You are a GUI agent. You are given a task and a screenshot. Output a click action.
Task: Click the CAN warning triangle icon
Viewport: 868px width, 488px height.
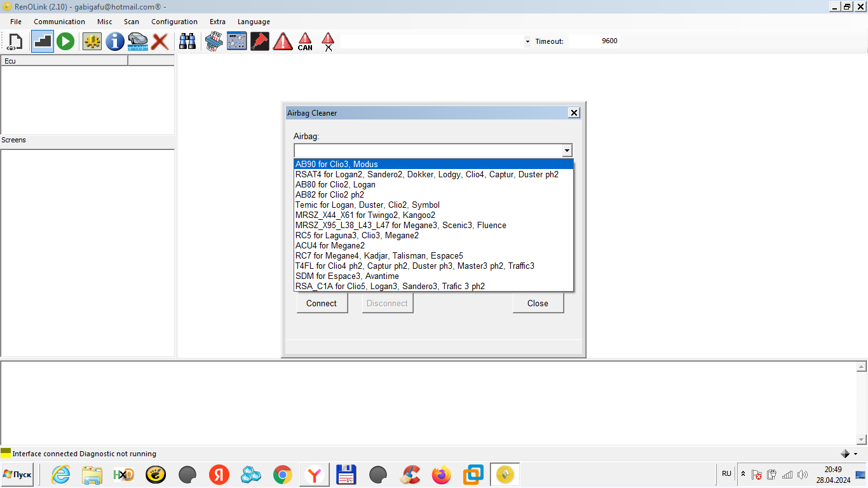tap(306, 42)
